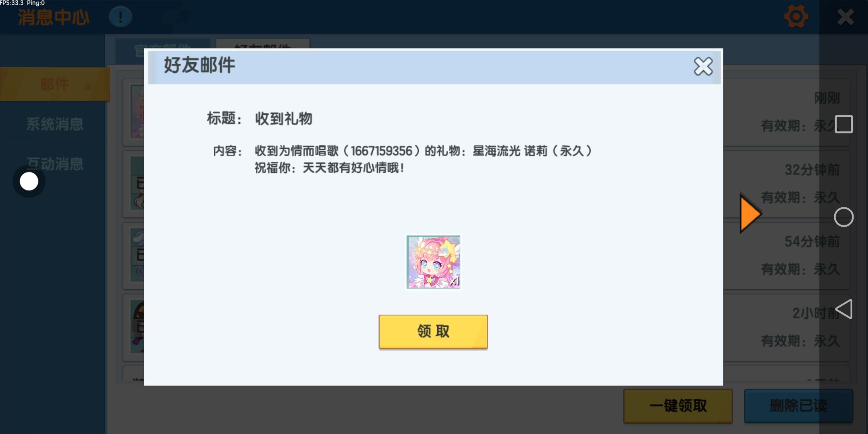Image resolution: width=868 pixels, height=434 pixels.
Task: Open the blue exclamation info icon
Action: tap(120, 17)
